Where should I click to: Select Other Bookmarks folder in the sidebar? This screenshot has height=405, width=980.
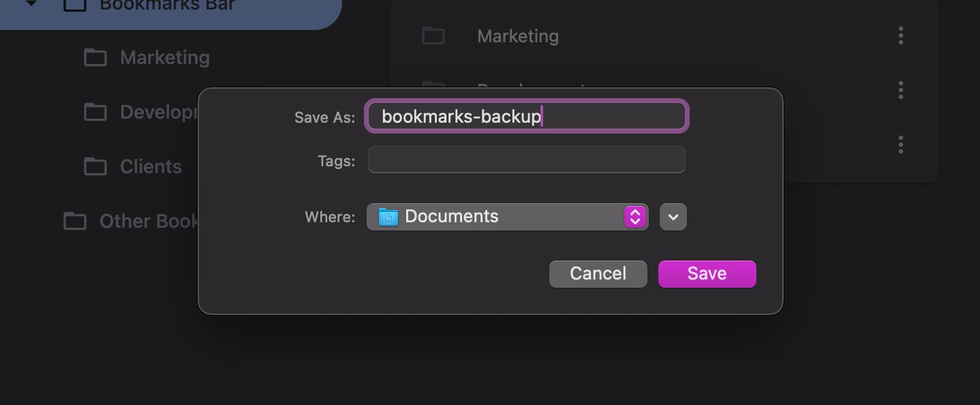tap(149, 221)
